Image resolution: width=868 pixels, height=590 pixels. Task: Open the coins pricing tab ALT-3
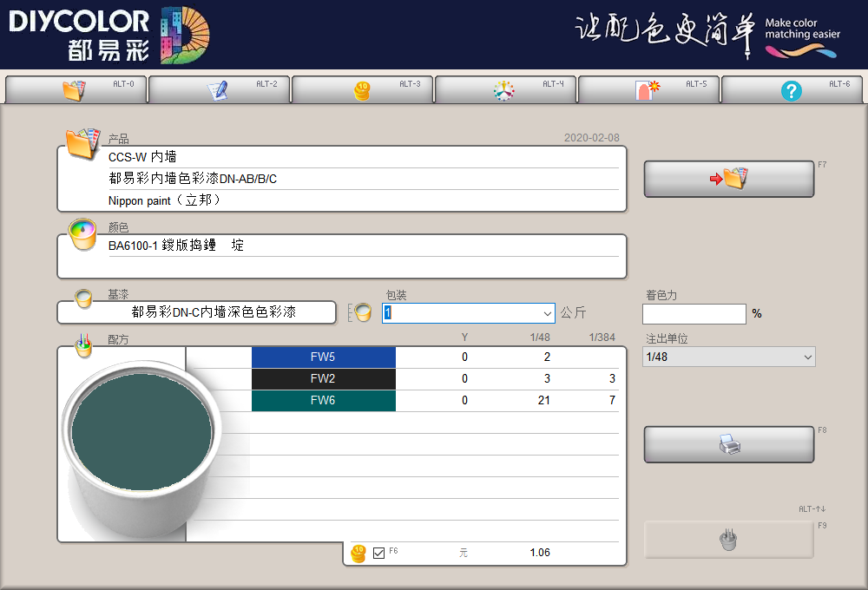tap(362, 90)
